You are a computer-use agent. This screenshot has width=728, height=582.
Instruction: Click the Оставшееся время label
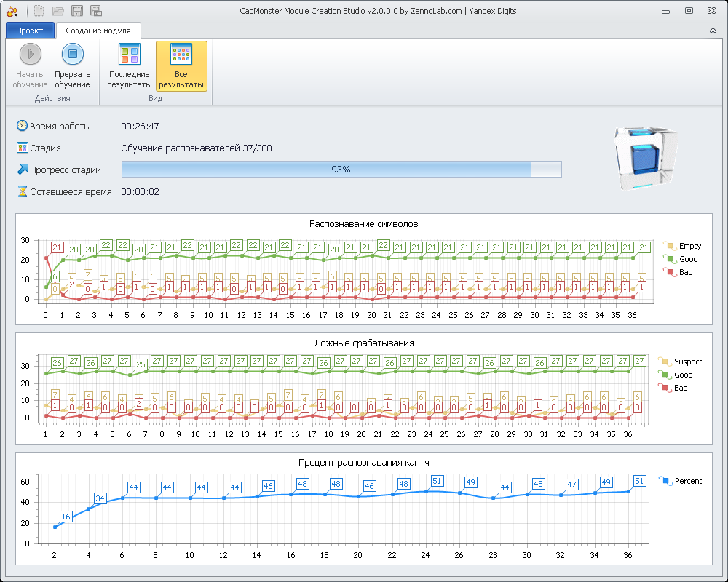71,191
